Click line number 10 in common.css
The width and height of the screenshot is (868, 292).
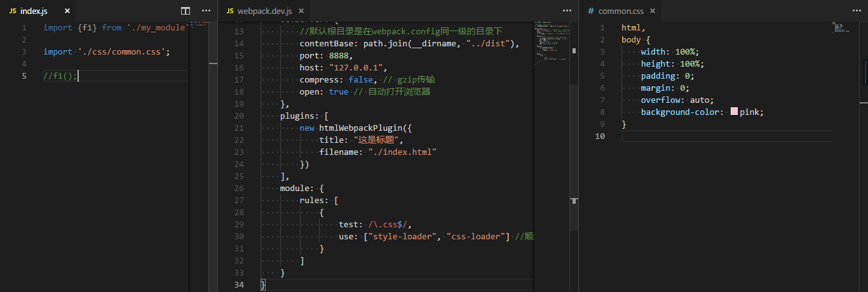[x=599, y=136]
